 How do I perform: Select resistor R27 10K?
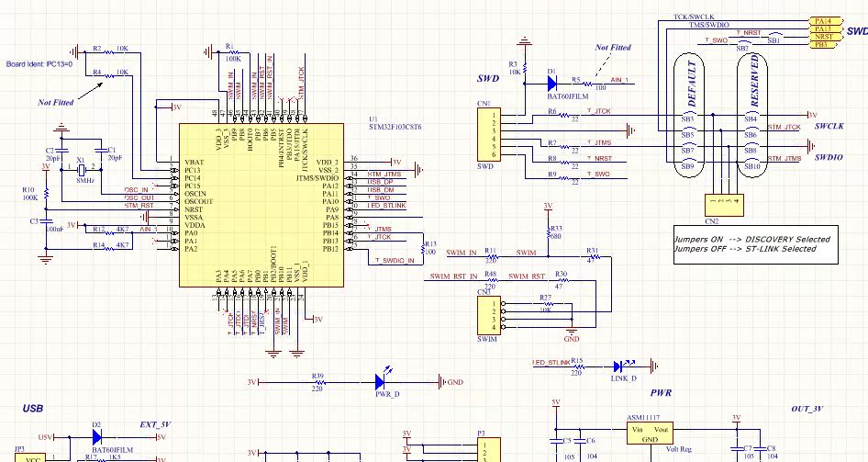(x=547, y=304)
